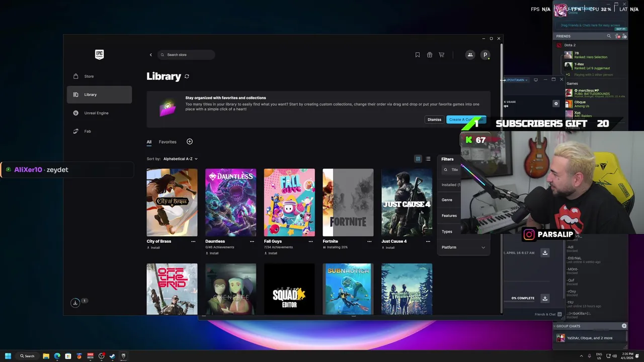Viewport: 644px width, 362px height.
Task: Open the Epic friends icon
Action: click(470, 55)
